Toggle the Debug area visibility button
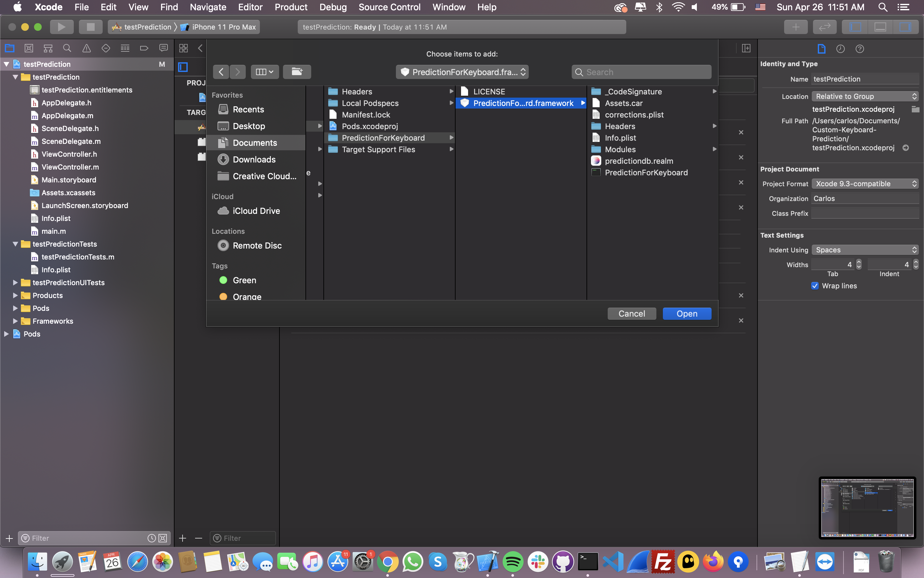 click(880, 27)
